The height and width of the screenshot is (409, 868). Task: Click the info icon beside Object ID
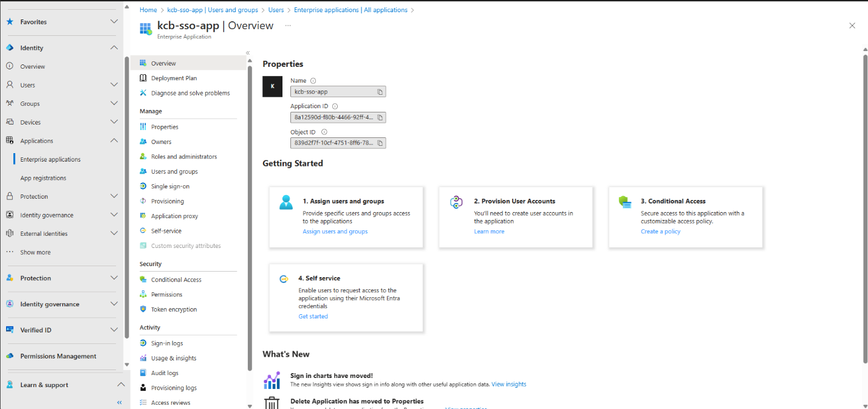(324, 132)
